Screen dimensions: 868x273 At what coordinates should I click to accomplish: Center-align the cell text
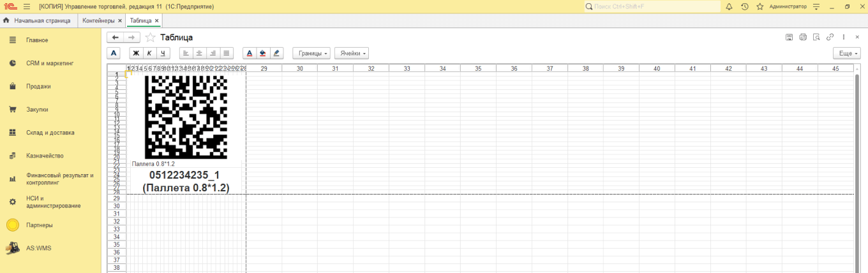pyautogui.click(x=199, y=53)
